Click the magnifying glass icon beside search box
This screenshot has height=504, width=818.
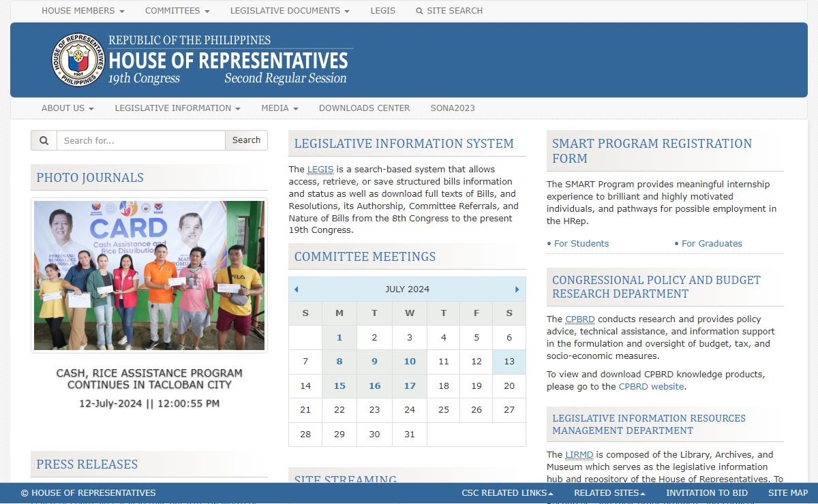pos(44,140)
